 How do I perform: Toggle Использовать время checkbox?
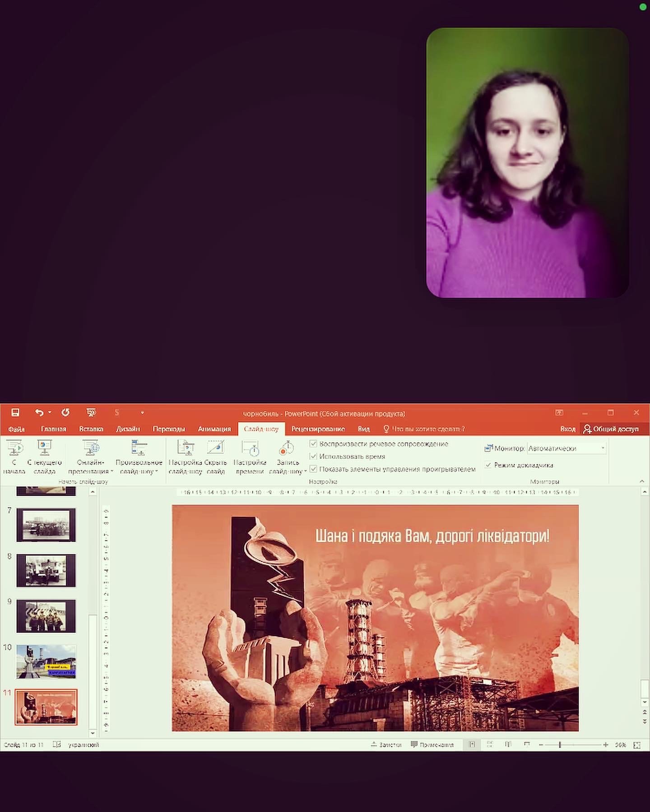tap(313, 457)
